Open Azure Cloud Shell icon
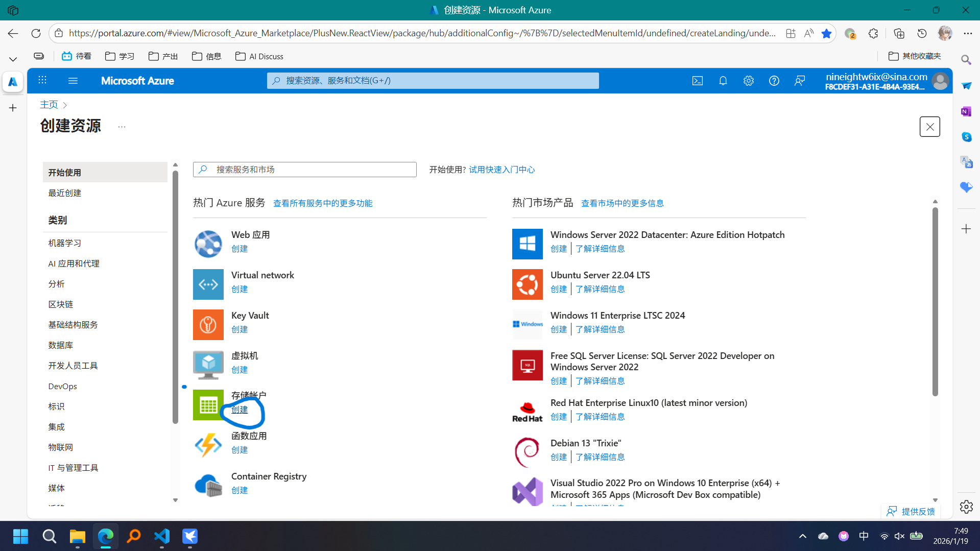 [x=697, y=81]
